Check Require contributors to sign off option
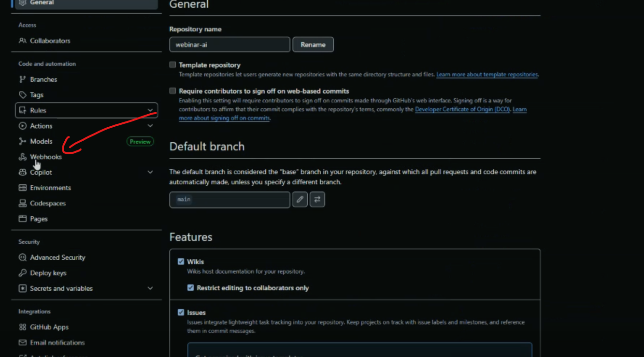 172,91
